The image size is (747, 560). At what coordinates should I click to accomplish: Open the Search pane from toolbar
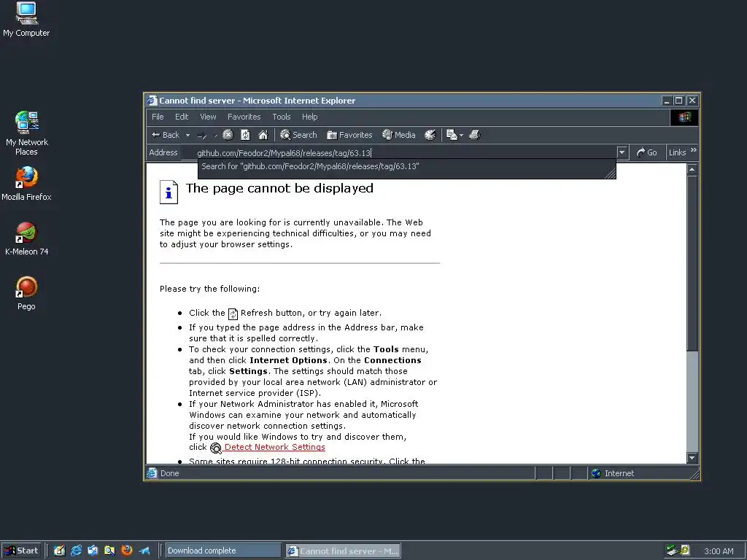point(298,135)
